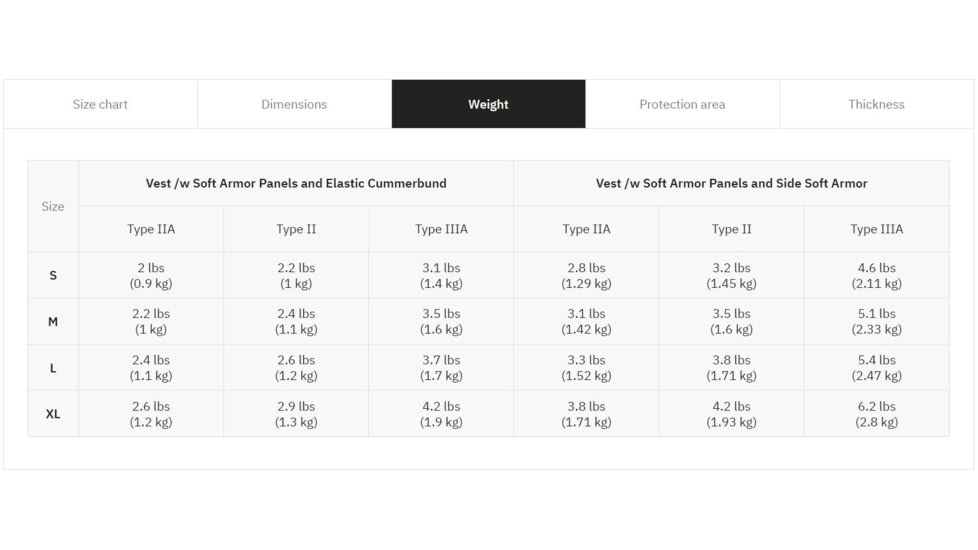Click the Size column header

pos(53,206)
